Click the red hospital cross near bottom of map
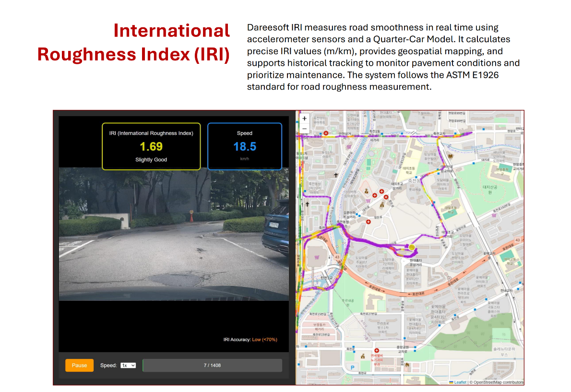Screen dimensions: 571x392 coord(377,351)
